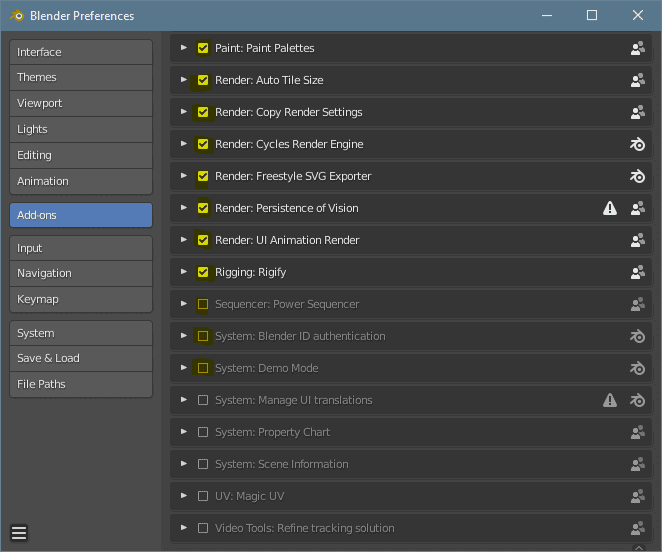Open the Keymap section
The width and height of the screenshot is (662, 552).
[x=81, y=300]
